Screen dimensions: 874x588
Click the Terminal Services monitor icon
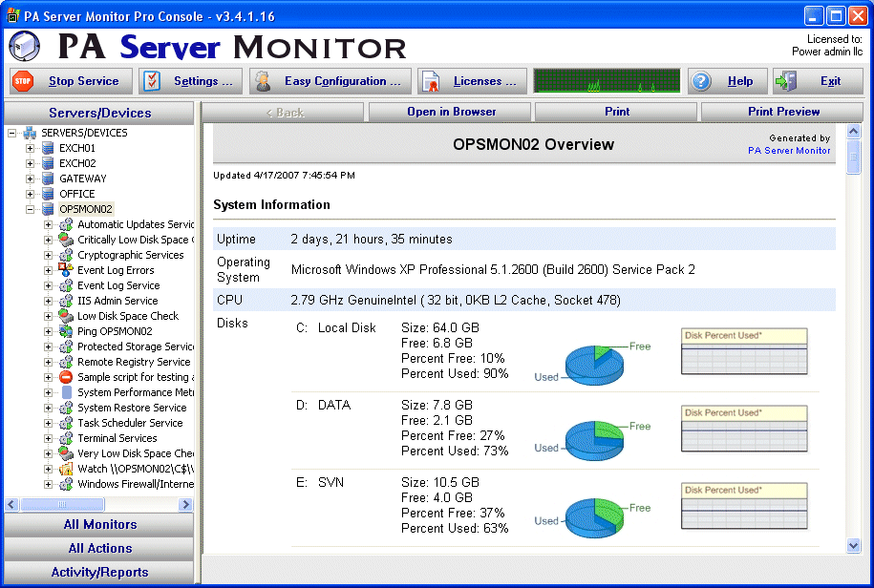pyautogui.click(x=66, y=438)
